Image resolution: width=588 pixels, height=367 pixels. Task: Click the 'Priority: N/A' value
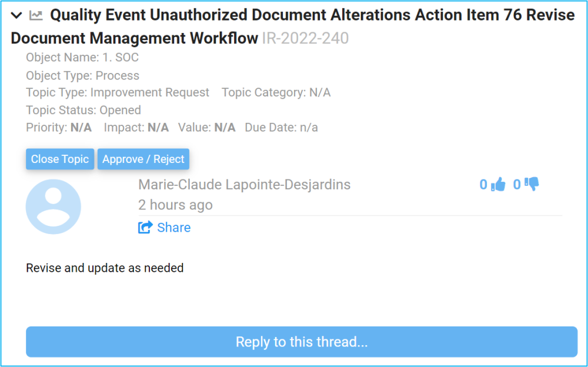pos(81,128)
